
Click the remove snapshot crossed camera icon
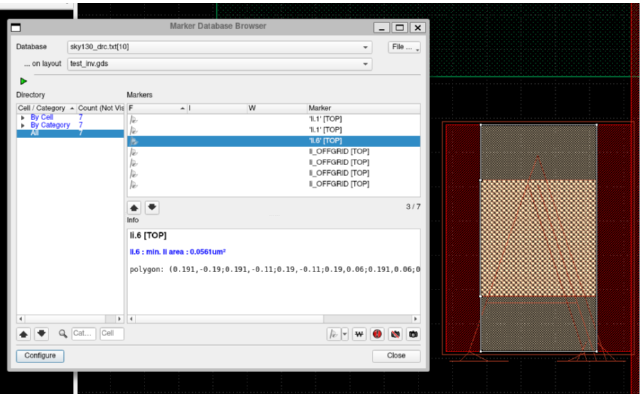(395, 334)
